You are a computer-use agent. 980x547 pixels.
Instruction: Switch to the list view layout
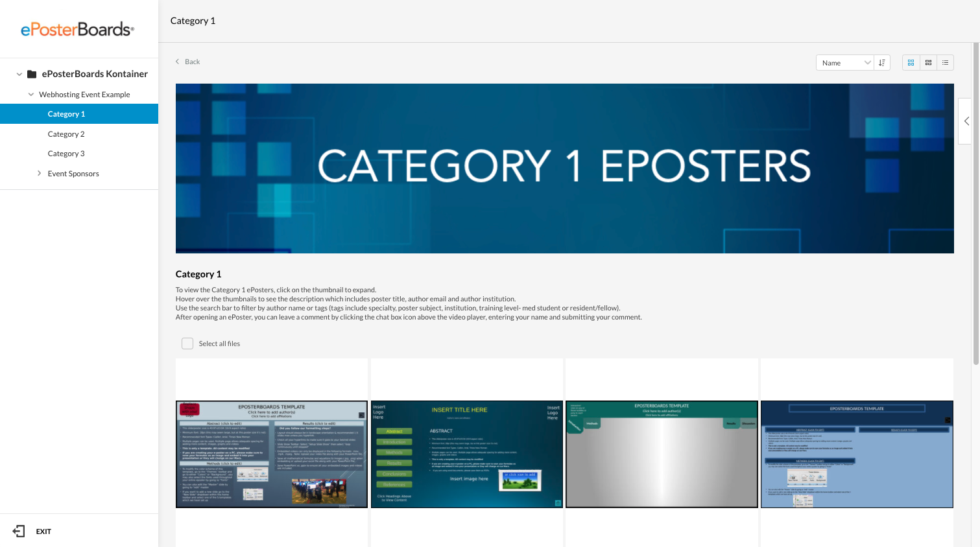pos(945,63)
